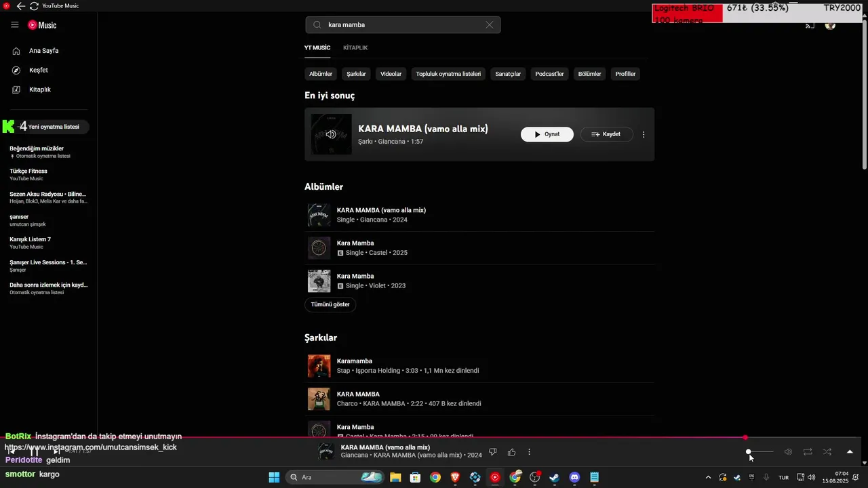The image size is (868, 488).
Task: Click the search field containing kara mamba
Action: click(x=403, y=25)
